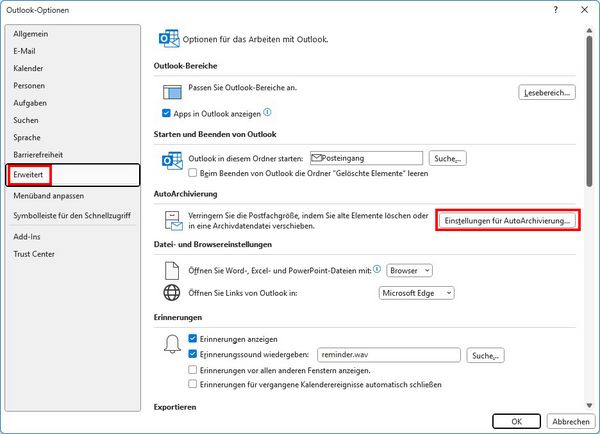Click the Abbrechen button
The height and width of the screenshot is (434, 600).
point(571,421)
